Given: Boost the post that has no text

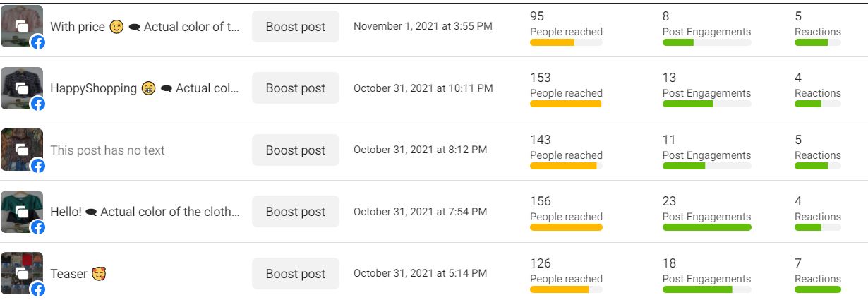Looking at the screenshot, I should pos(295,150).
